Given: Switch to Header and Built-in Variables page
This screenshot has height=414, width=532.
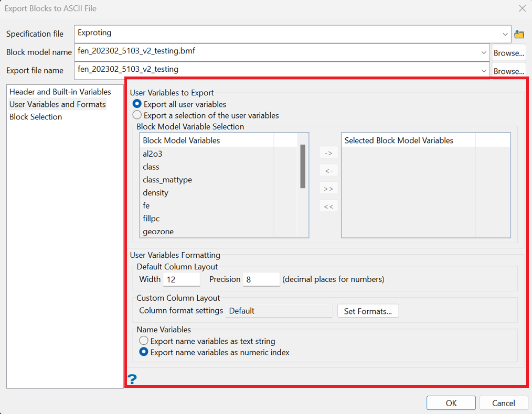Looking at the screenshot, I should [59, 91].
